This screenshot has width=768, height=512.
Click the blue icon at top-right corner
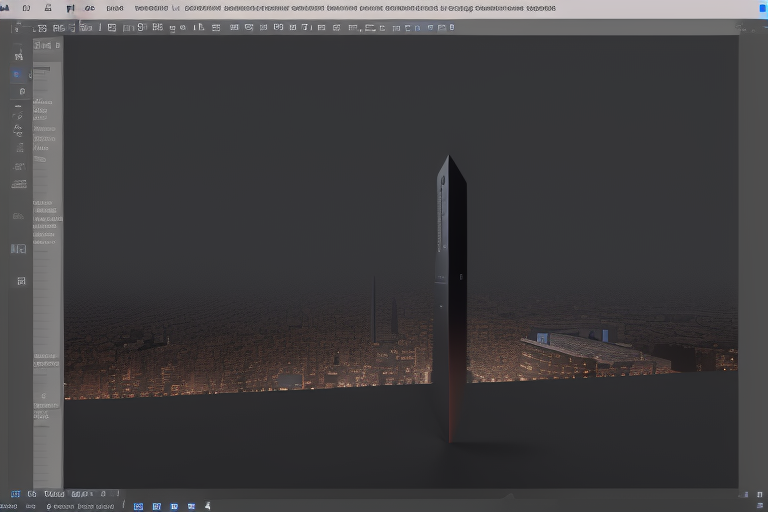coord(761,8)
